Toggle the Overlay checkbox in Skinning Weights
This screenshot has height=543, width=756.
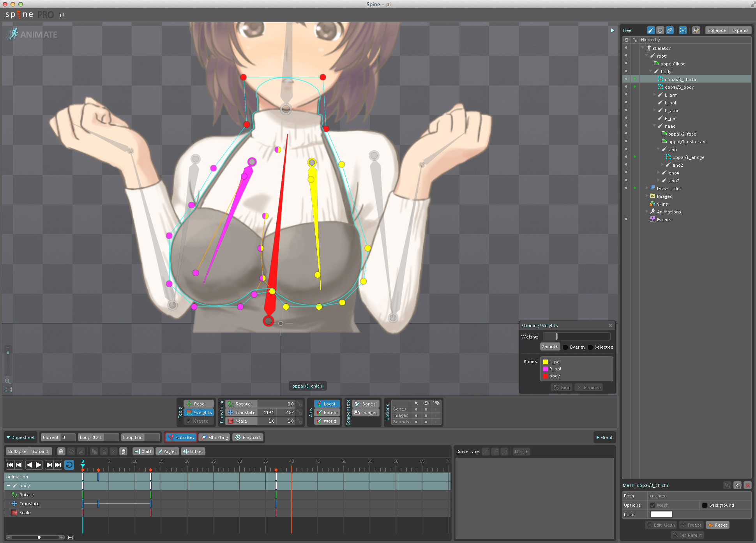[565, 347]
